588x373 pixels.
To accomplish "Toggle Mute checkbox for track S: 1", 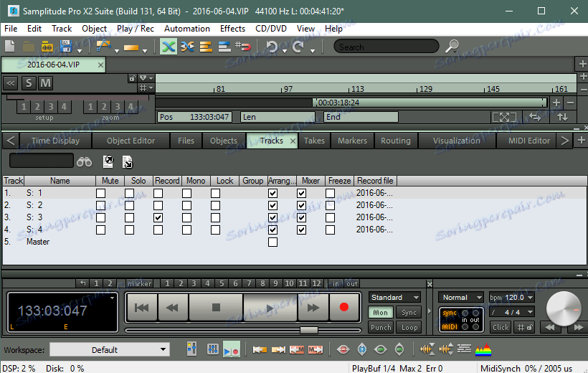I will pos(100,193).
